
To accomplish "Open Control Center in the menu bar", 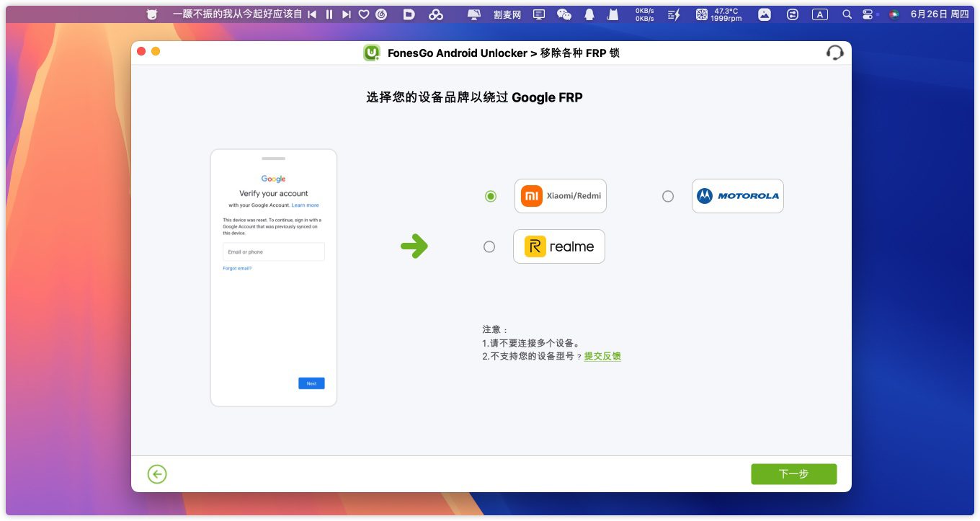I will (868, 14).
